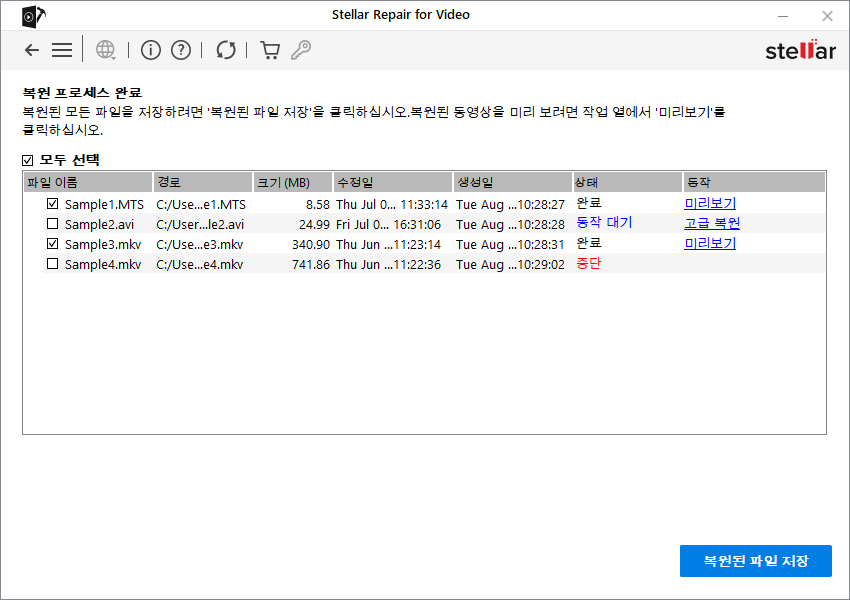
Task: Click the 동작 column header
Action: 755,182
